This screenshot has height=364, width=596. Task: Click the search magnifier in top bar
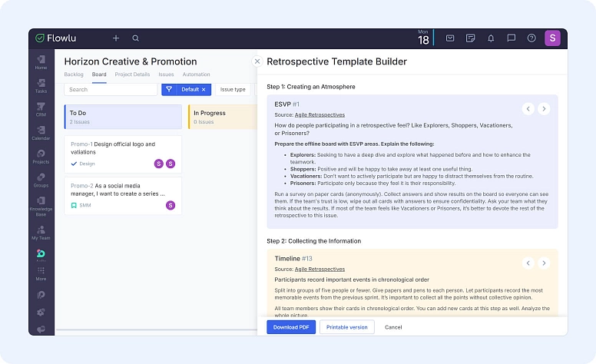click(x=136, y=38)
